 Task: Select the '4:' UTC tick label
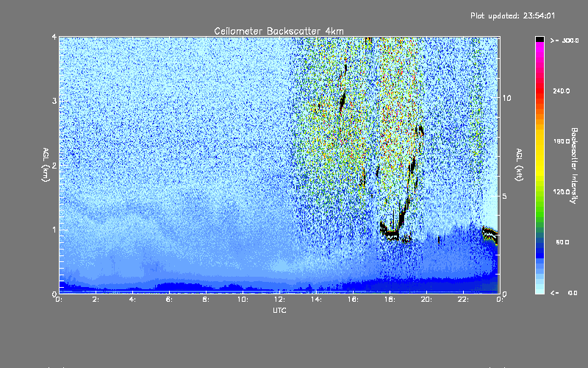tap(132, 300)
